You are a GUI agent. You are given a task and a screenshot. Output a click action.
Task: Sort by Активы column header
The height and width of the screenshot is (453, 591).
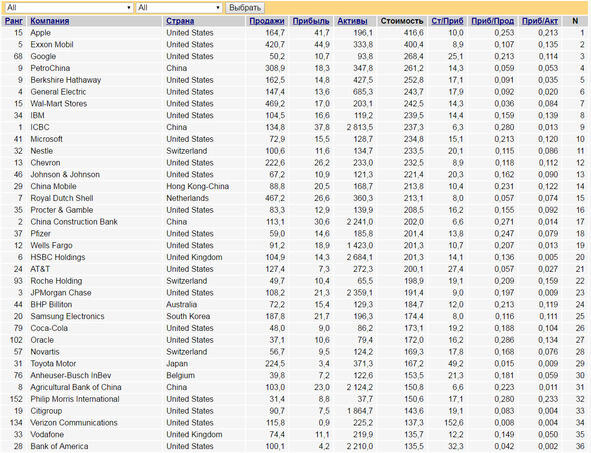point(352,21)
